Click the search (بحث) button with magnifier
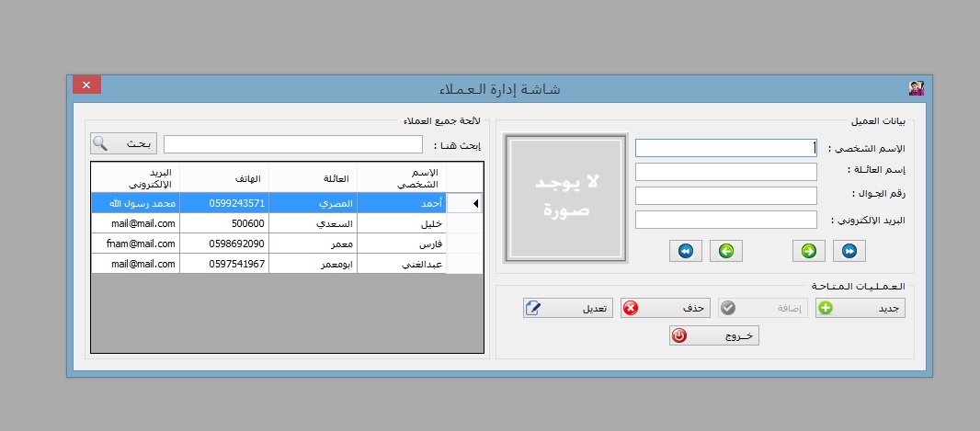 coord(124,144)
